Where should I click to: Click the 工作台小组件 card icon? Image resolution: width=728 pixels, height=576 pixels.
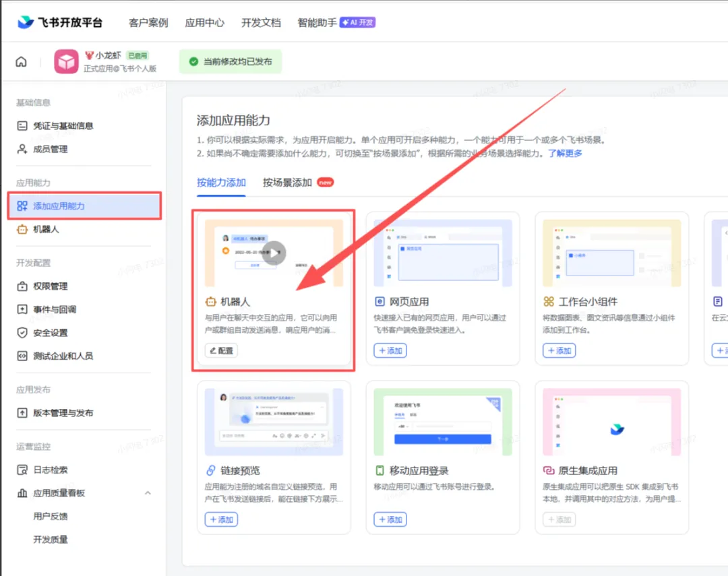(x=548, y=302)
